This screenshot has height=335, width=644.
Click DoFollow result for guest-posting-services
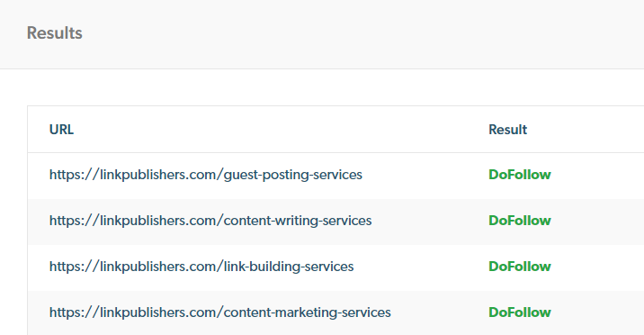point(520,175)
